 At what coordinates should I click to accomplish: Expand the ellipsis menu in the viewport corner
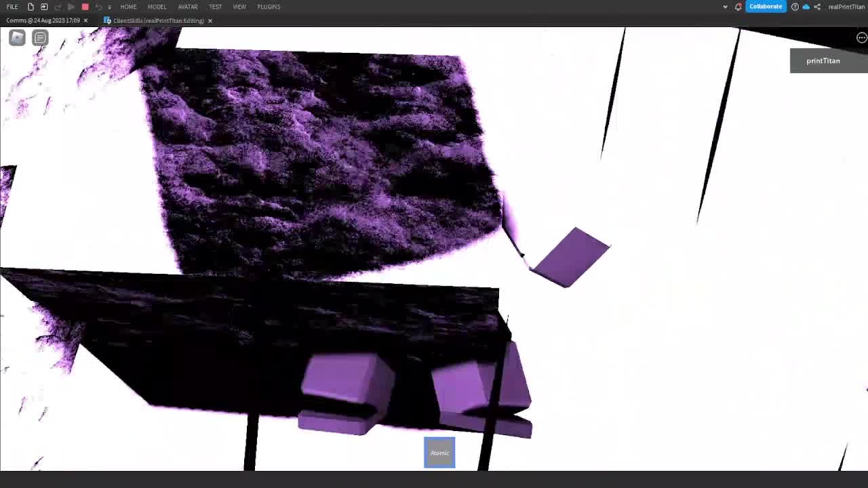[x=861, y=37]
